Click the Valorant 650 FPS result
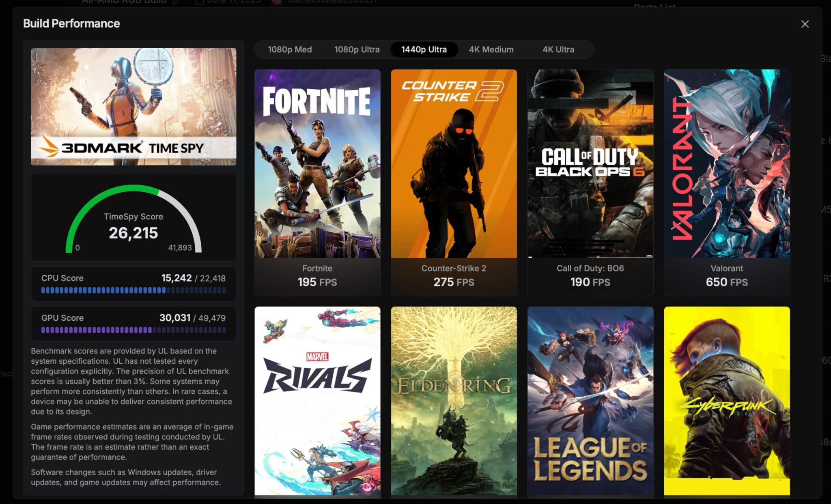 726,282
